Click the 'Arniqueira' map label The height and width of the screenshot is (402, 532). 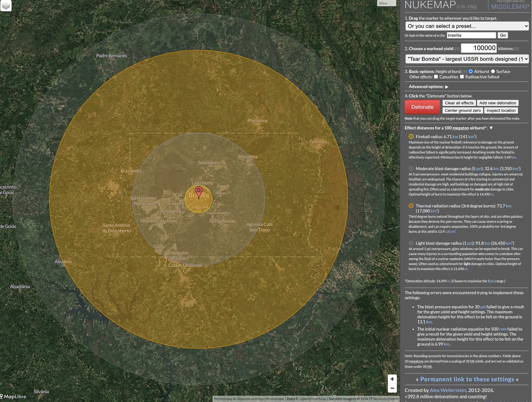[170, 211]
